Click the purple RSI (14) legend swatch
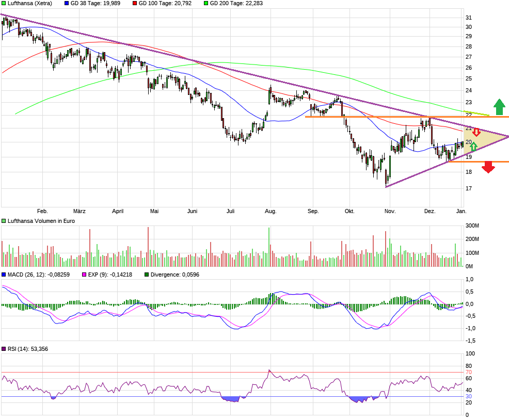The height and width of the screenshot is (420, 509). click(4, 349)
